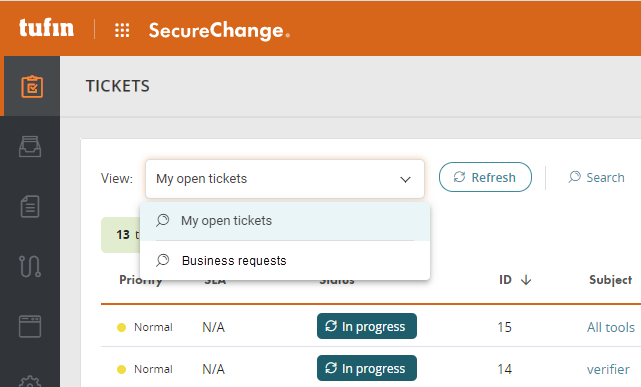Open the workflows path sidebar icon

point(30,266)
